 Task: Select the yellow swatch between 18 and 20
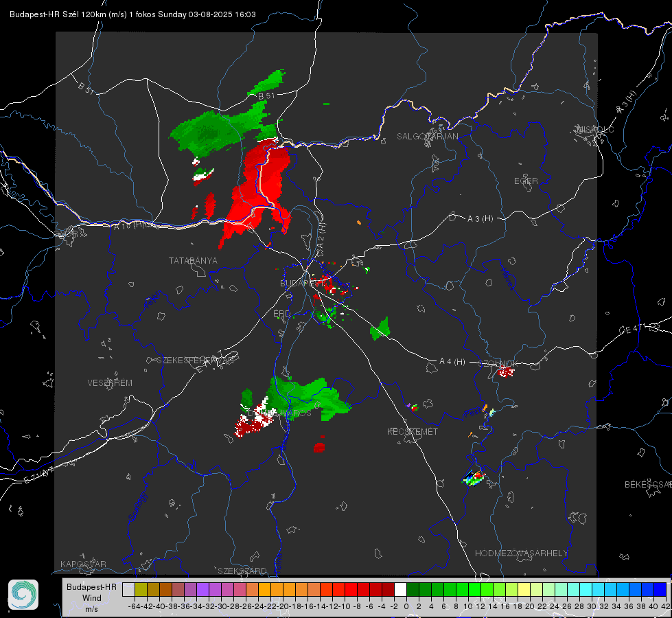click(524, 590)
